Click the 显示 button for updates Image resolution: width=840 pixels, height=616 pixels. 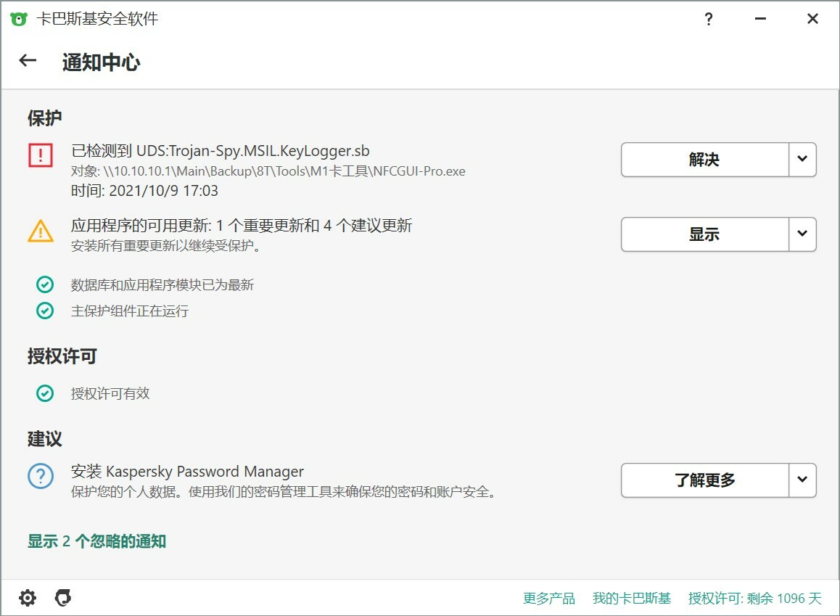point(704,234)
